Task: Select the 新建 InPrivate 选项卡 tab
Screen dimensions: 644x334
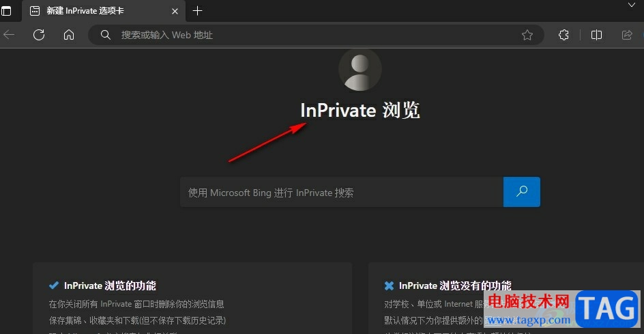Action: (x=104, y=11)
